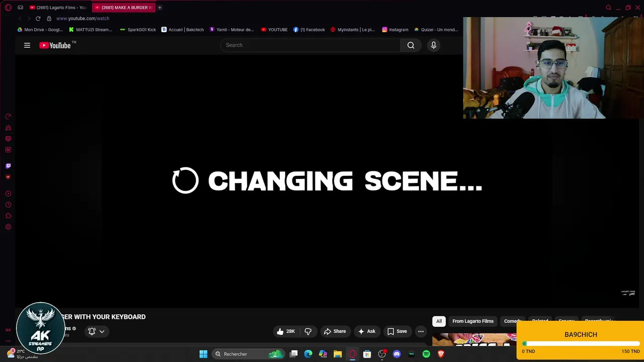The image size is (644, 362).
Task: Open GX Control in the sidebar
Action: (8, 117)
